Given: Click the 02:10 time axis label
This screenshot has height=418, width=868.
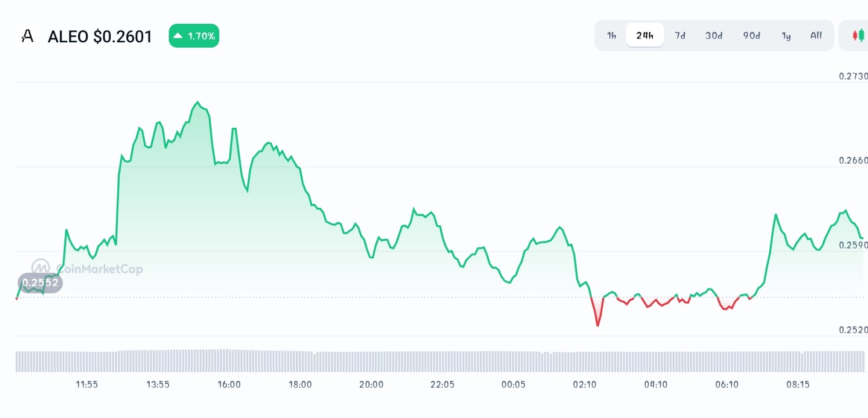Looking at the screenshot, I should click(585, 384).
